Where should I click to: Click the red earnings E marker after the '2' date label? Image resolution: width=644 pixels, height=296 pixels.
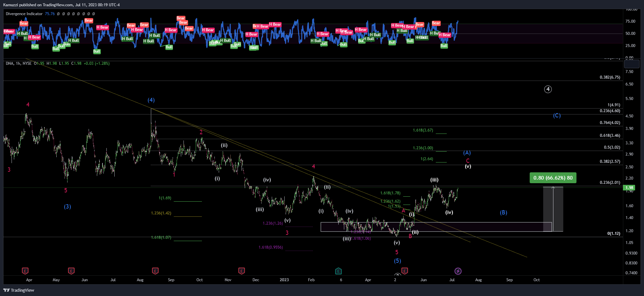click(x=405, y=271)
